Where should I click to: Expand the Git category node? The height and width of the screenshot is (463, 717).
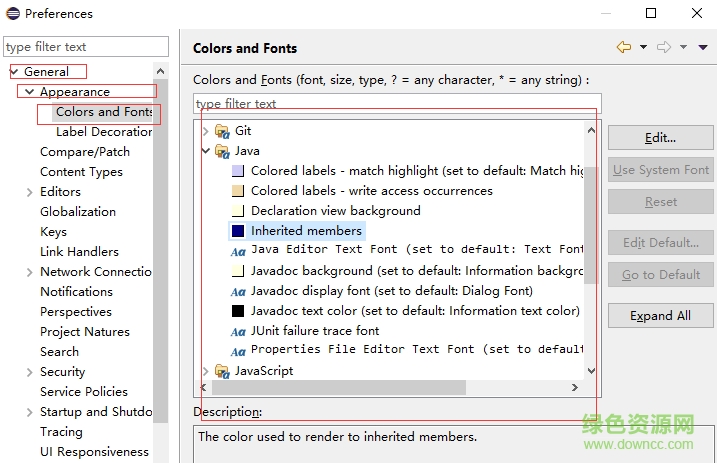(206, 131)
